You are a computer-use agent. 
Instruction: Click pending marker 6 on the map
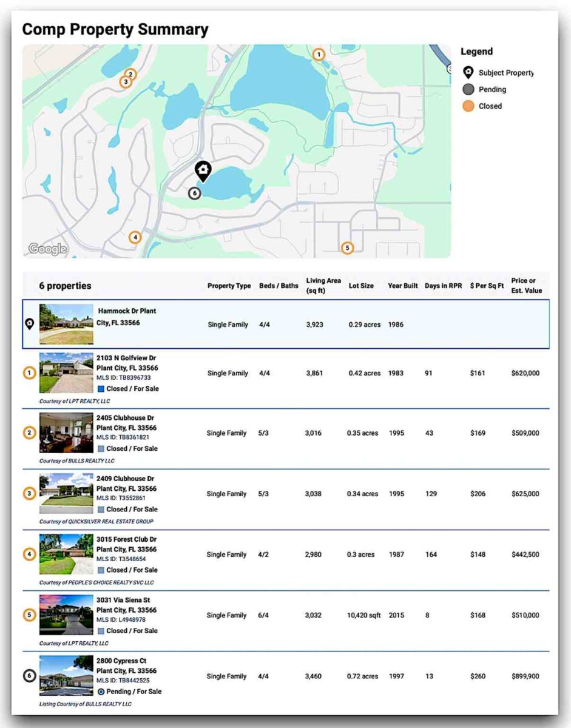(194, 194)
